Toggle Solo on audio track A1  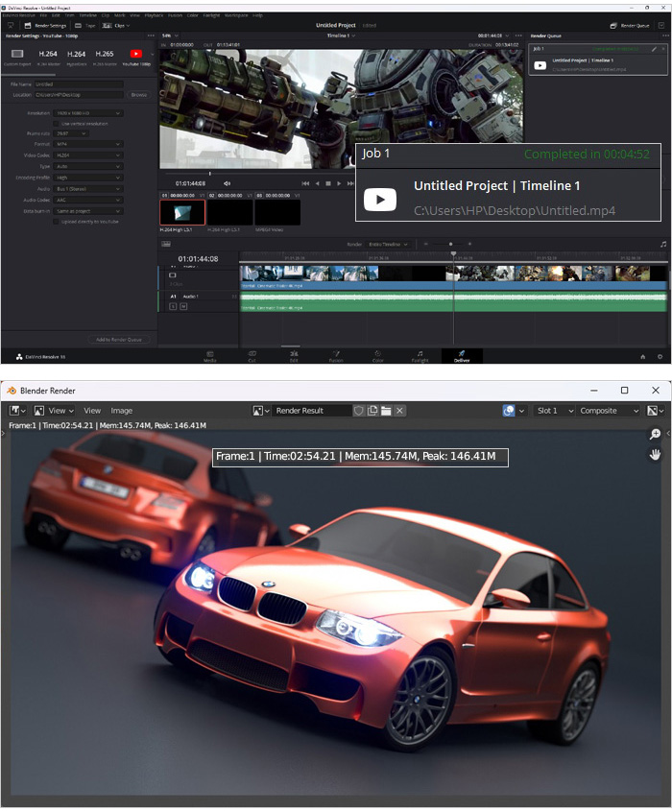pos(173,306)
